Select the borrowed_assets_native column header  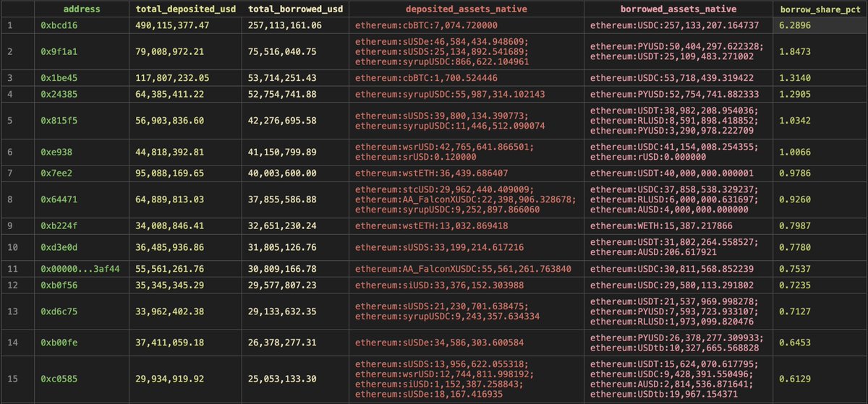678,9
